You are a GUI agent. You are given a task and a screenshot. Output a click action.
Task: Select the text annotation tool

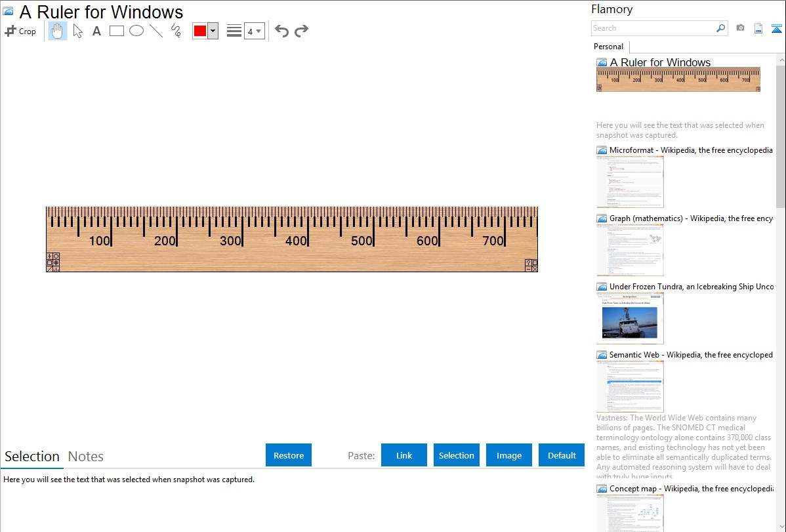coord(96,31)
